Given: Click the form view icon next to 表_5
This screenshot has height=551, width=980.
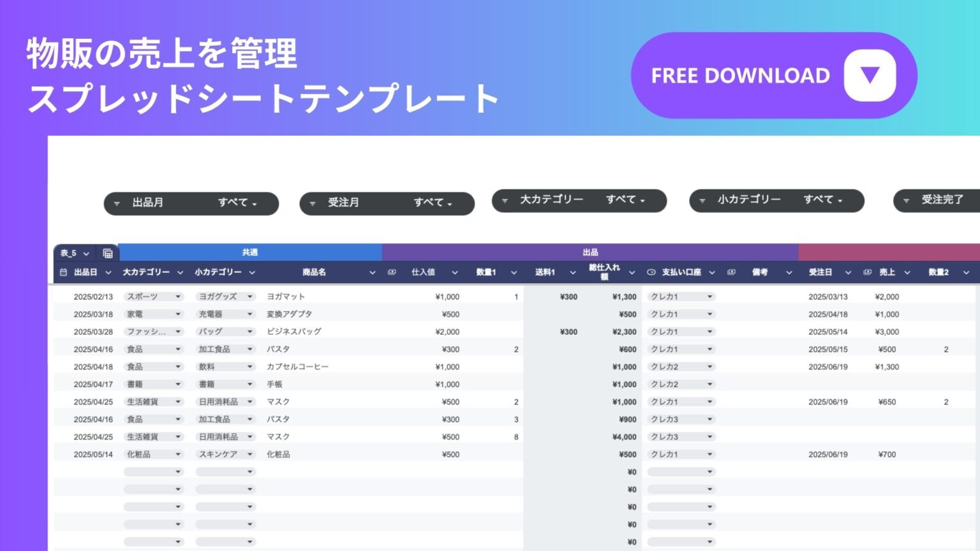Looking at the screenshot, I should click(107, 252).
